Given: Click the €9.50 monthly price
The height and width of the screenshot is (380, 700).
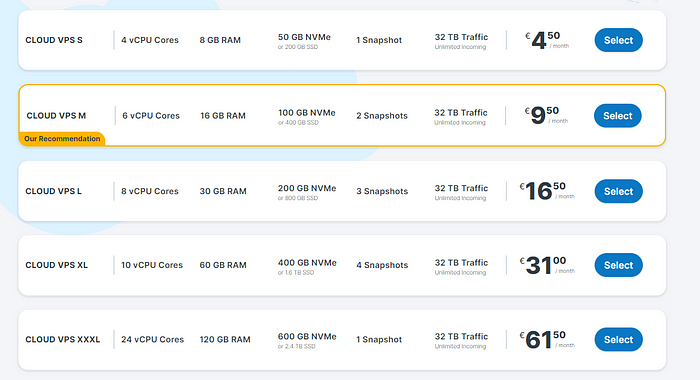Looking at the screenshot, I should tap(546, 115).
